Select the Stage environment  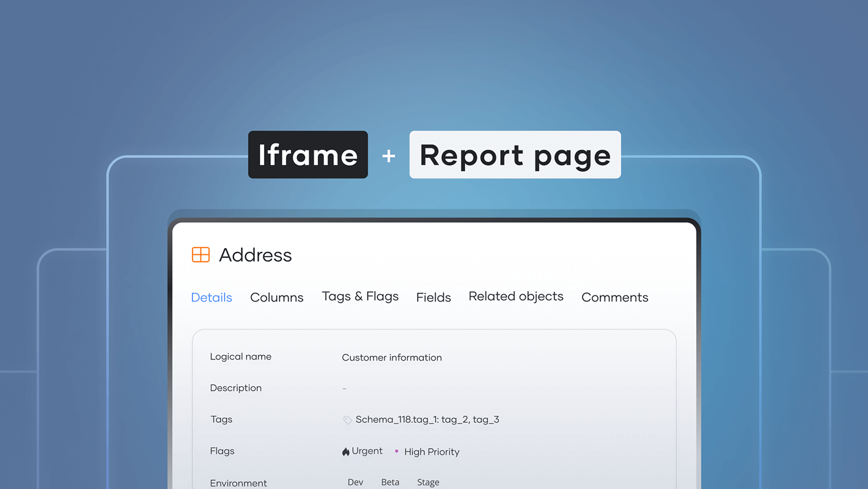click(428, 482)
